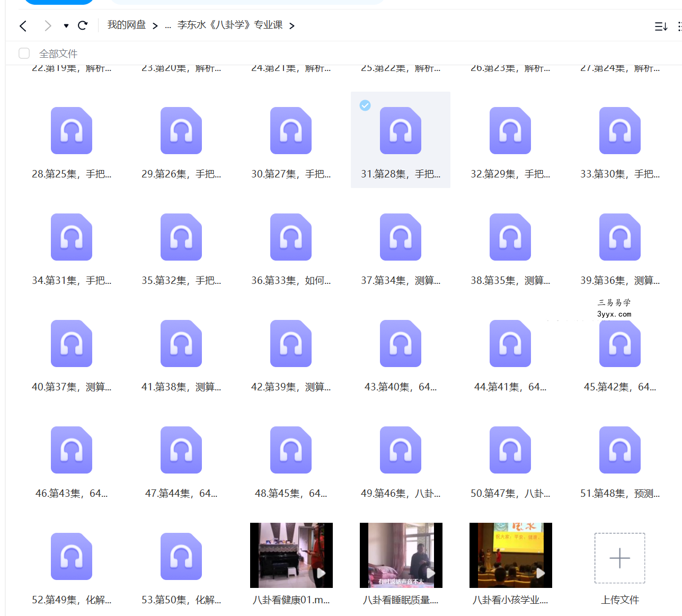Open audio file 50.第47集
The height and width of the screenshot is (616, 682).
pyautogui.click(x=510, y=450)
